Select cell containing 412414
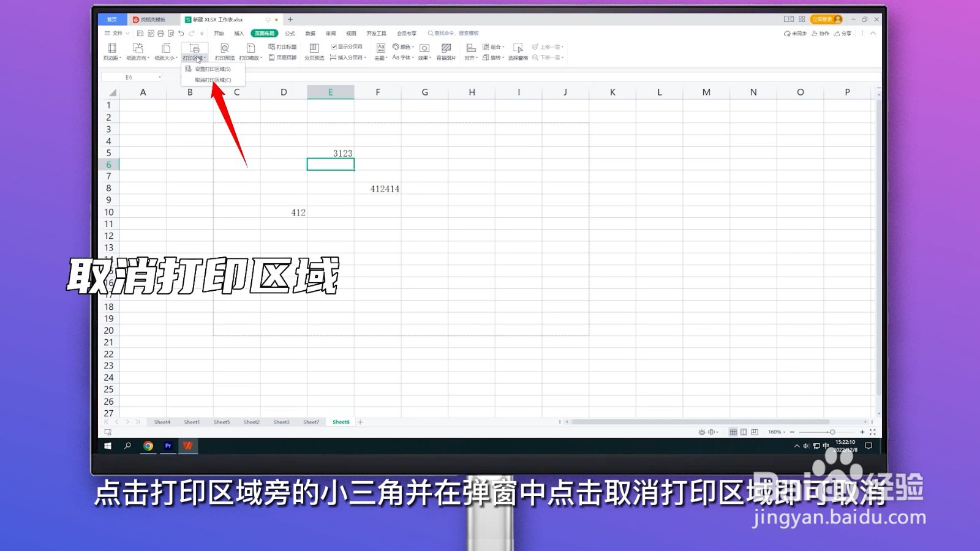 377,189
